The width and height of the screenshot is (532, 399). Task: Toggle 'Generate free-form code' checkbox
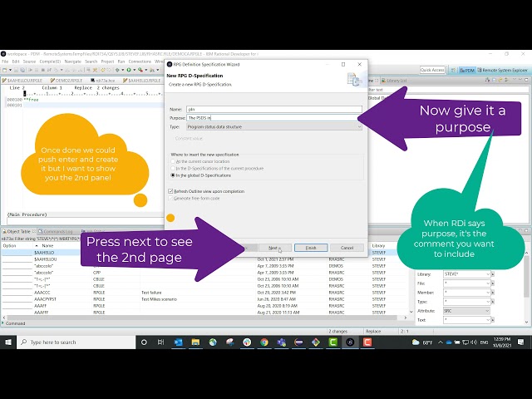[170, 198]
